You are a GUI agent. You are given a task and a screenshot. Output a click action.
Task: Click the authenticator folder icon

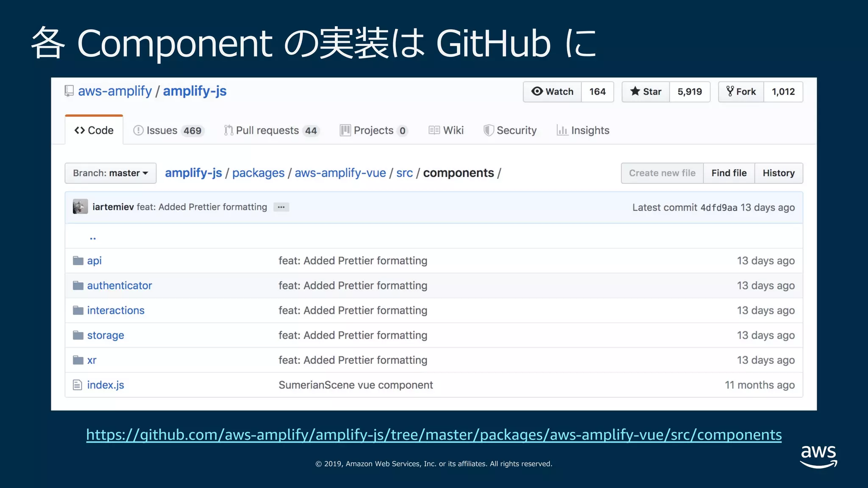coord(78,286)
